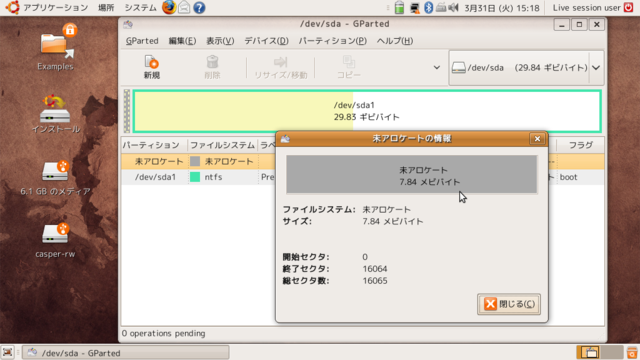This screenshot has width=640, height=360.
Task: Open the /dev/sda device selector dropdown
Action: [526, 68]
